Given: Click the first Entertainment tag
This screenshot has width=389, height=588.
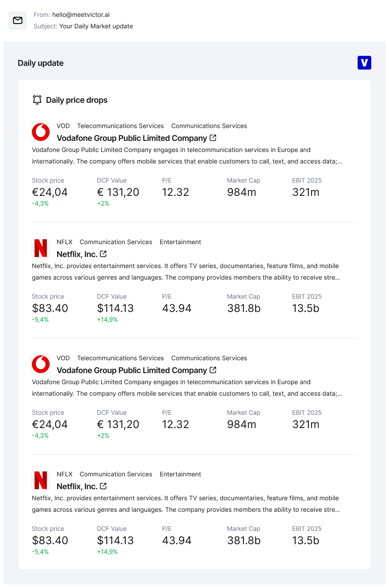Looking at the screenshot, I should point(180,242).
